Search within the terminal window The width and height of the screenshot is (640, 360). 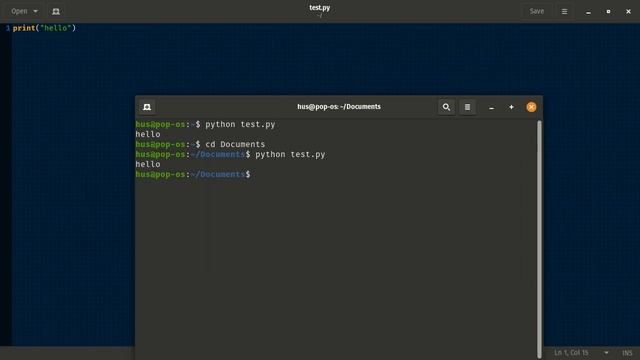pyautogui.click(x=446, y=107)
